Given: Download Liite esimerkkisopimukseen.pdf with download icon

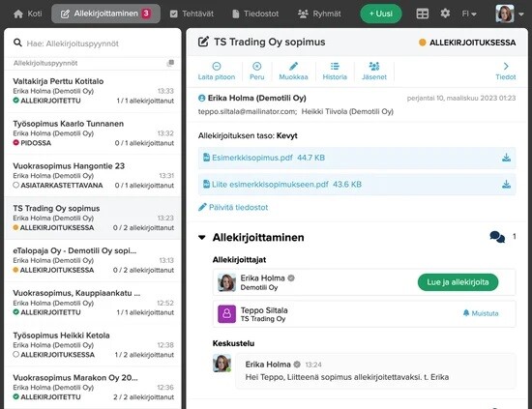Looking at the screenshot, I should 506,184.
